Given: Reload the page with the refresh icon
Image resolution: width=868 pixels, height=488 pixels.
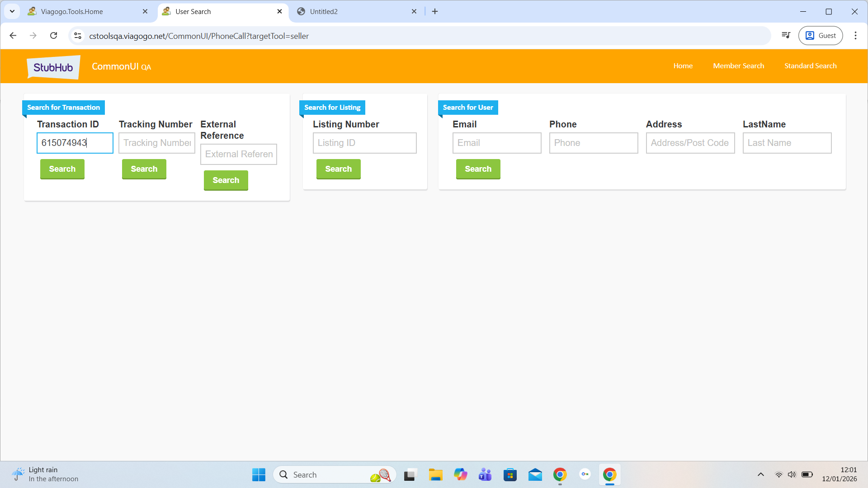Looking at the screenshot, I should point(53,36).
